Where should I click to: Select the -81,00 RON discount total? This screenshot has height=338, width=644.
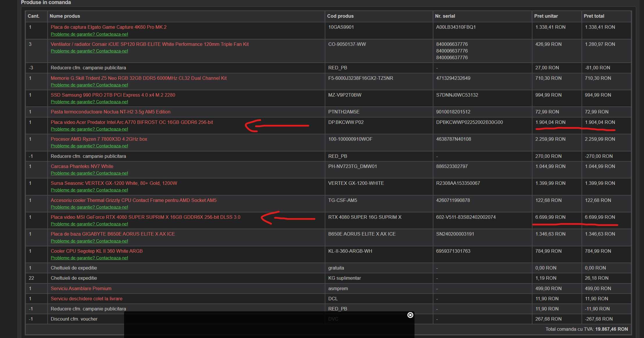tap(598, 68)
